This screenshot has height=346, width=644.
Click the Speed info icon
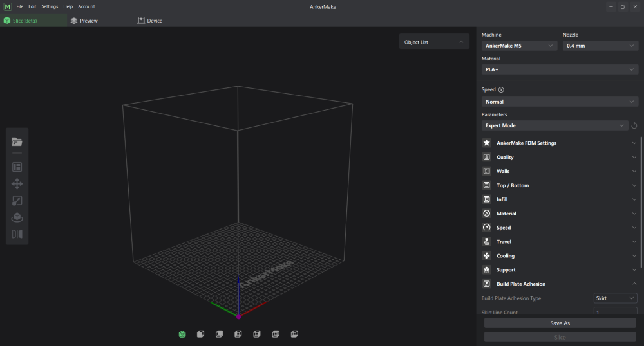coord(501,90)
